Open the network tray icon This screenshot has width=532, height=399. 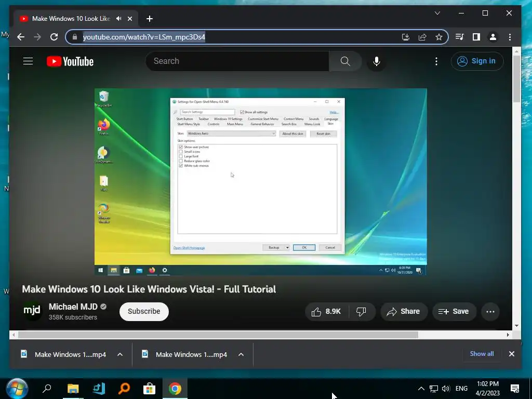[434, 389]
